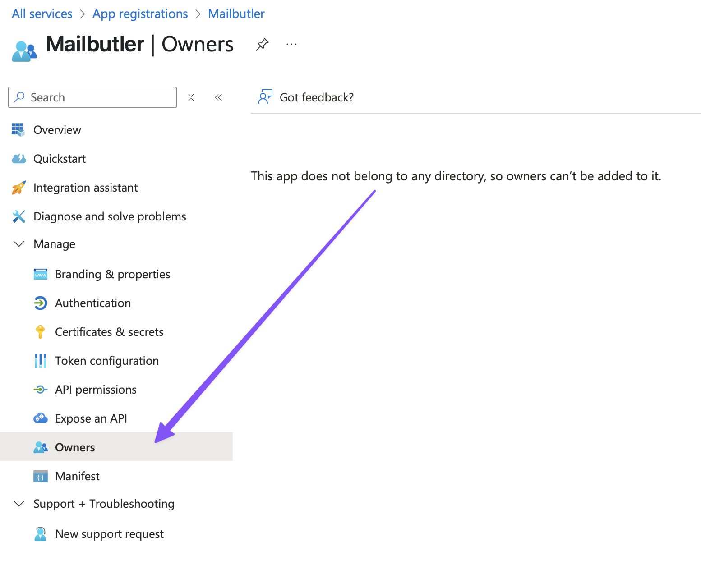Click the New support request person icon
Screen dimensions: 701x588
[x=41, y=534]
